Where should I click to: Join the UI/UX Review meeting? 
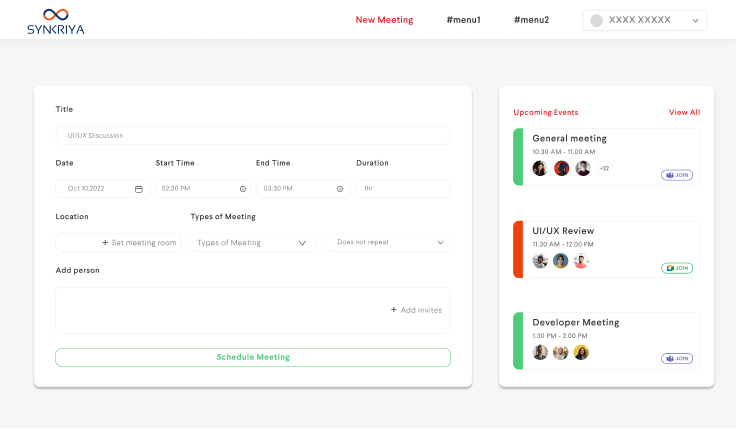(677, 268)
